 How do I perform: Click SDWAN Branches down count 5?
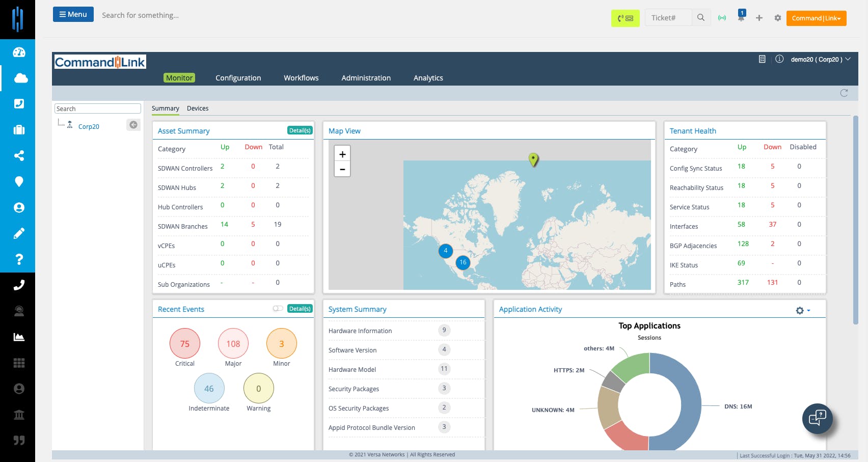click(x=253, y=224)
